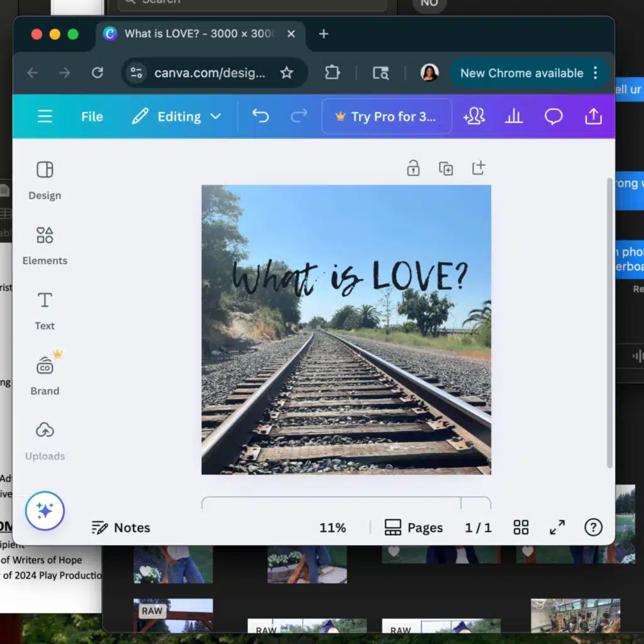
Task: Open the File menu
Action: [92, 116]
